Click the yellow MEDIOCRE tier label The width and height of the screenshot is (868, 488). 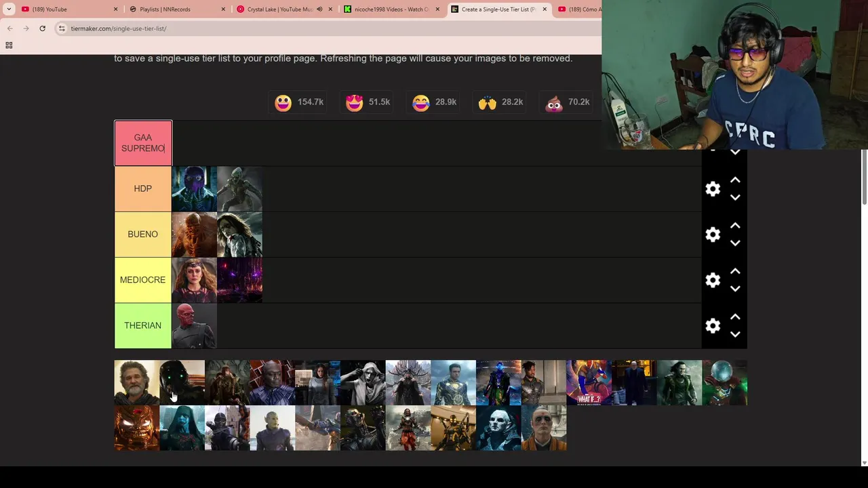[143, 280]
